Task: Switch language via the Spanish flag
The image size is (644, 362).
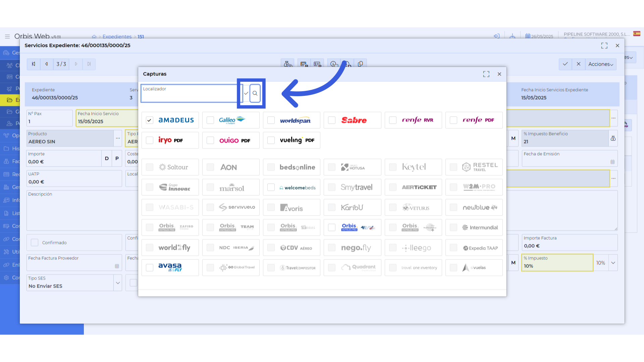Action: (637, 34)
